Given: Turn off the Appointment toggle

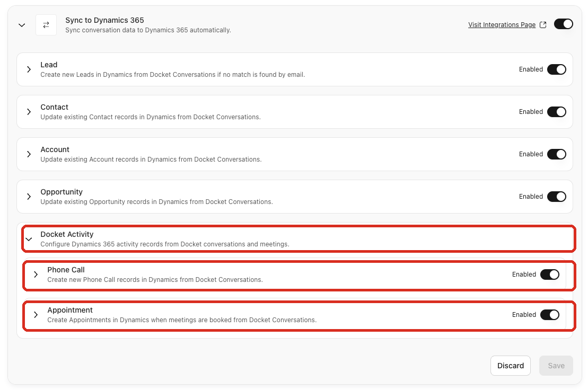Looking at the screenshot, I should [x=550, y=315].
